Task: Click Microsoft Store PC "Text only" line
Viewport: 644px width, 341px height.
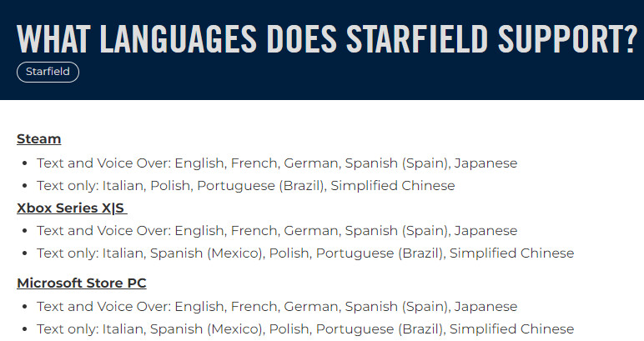Action: [305, 328]
